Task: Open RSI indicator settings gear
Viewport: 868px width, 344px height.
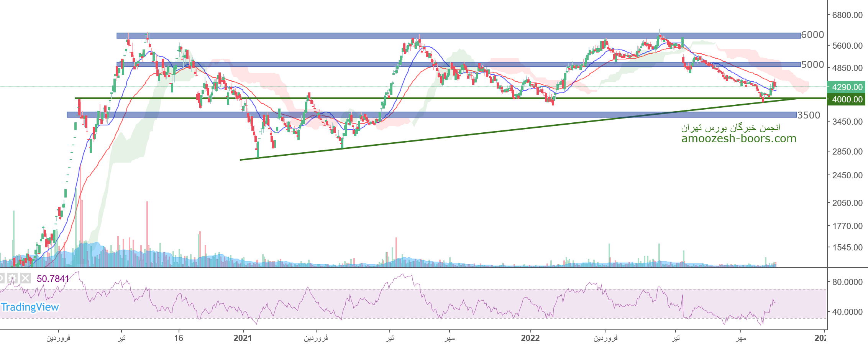Action: click(13, 278)
